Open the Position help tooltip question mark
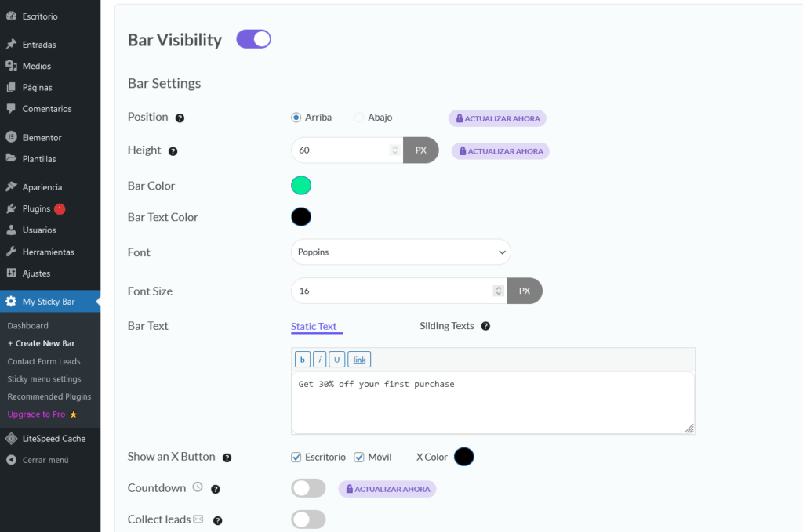This screenshot has height=532, width=803. (180, 117)
